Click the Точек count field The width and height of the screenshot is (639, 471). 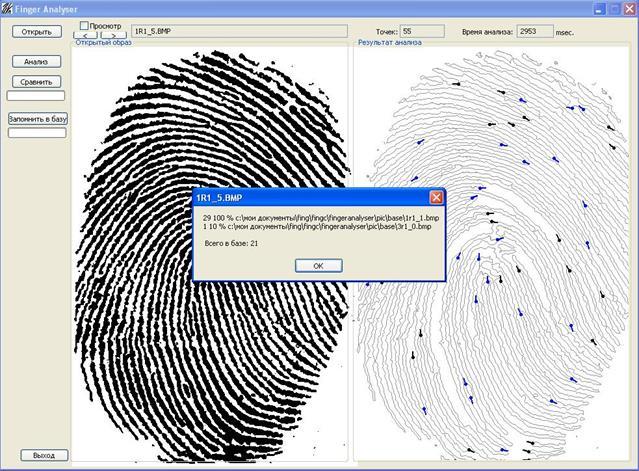click(421, 31)
